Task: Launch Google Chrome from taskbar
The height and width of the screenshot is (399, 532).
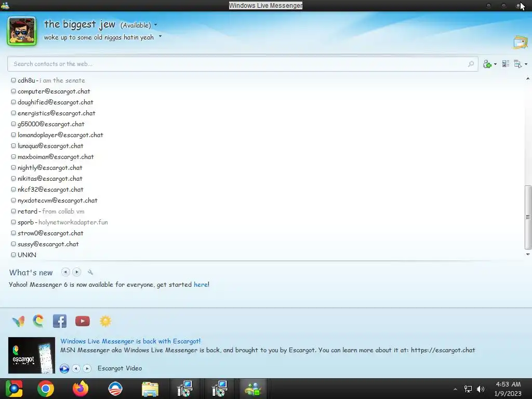Action: [46, 389]
